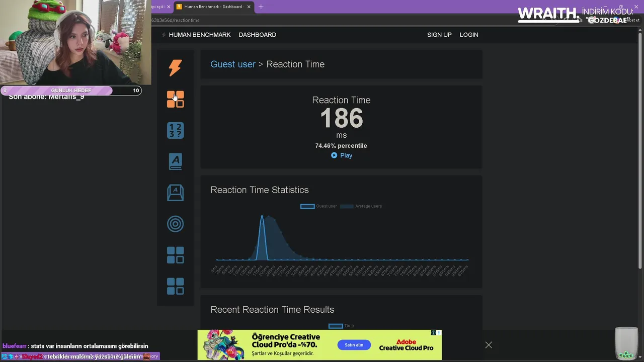Screen dimensions: 644x362
Task: Click the Play link under Reaction Time
Action: coord(346,155)
